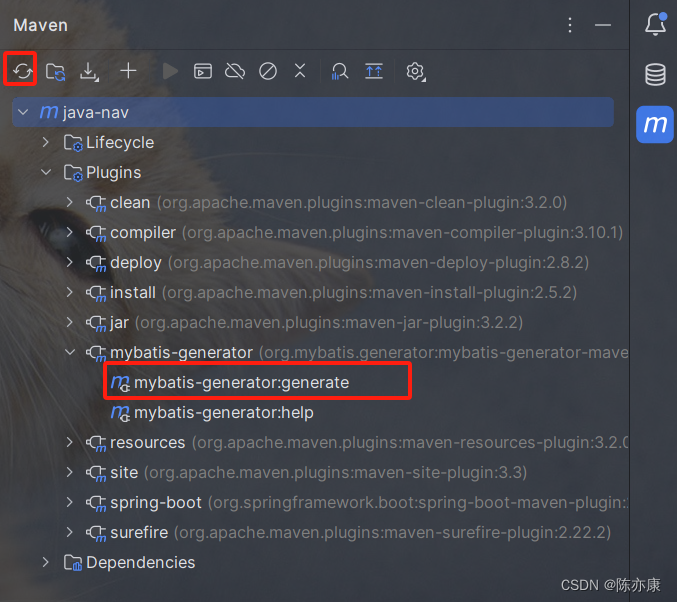Select the site plugin label

pyautogui.click(x=124, y=472)
